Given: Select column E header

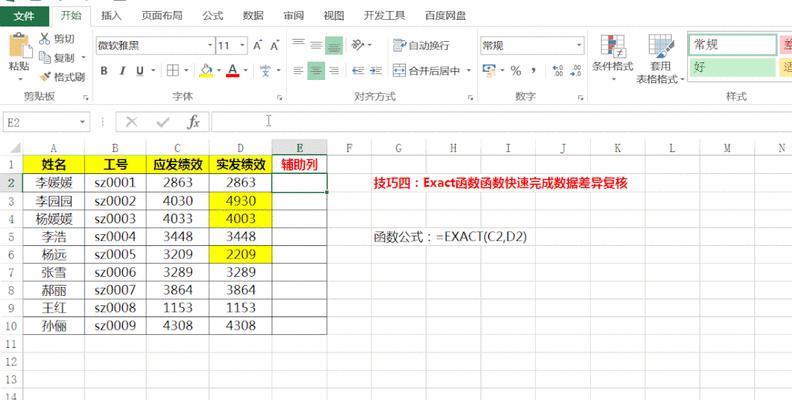Looking at the screenshot, I should tap(300, 147).
